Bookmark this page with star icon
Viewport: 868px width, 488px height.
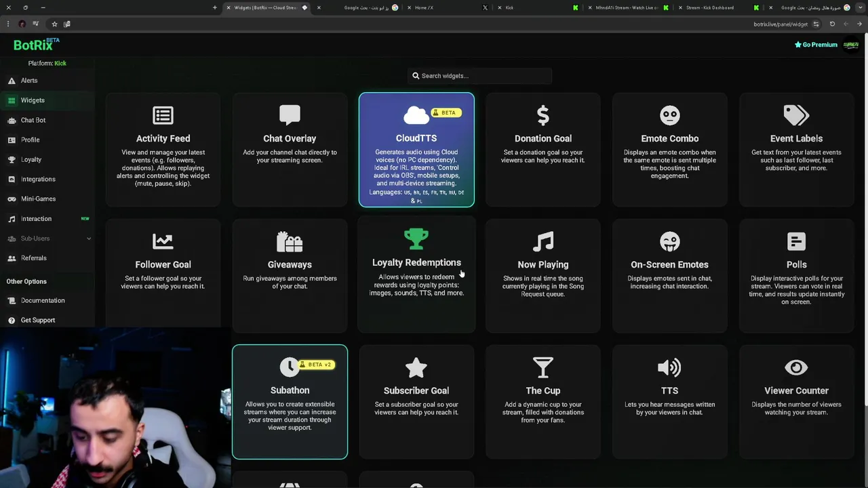[x=54, y=24]
